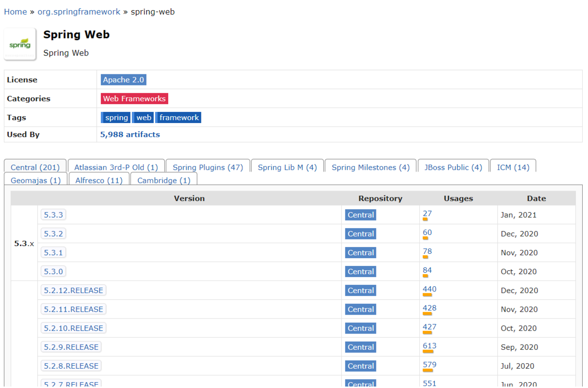Image resolution: width=588 pixels, height=388 pixels.
Task: Select the Geomajas (1) repository tab
Action: click(36, 180)
